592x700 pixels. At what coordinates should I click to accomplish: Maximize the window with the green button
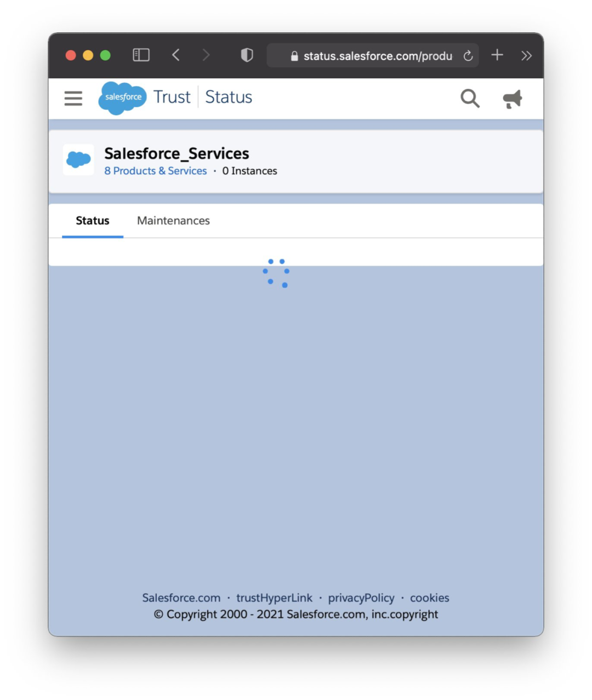point(105,55)
